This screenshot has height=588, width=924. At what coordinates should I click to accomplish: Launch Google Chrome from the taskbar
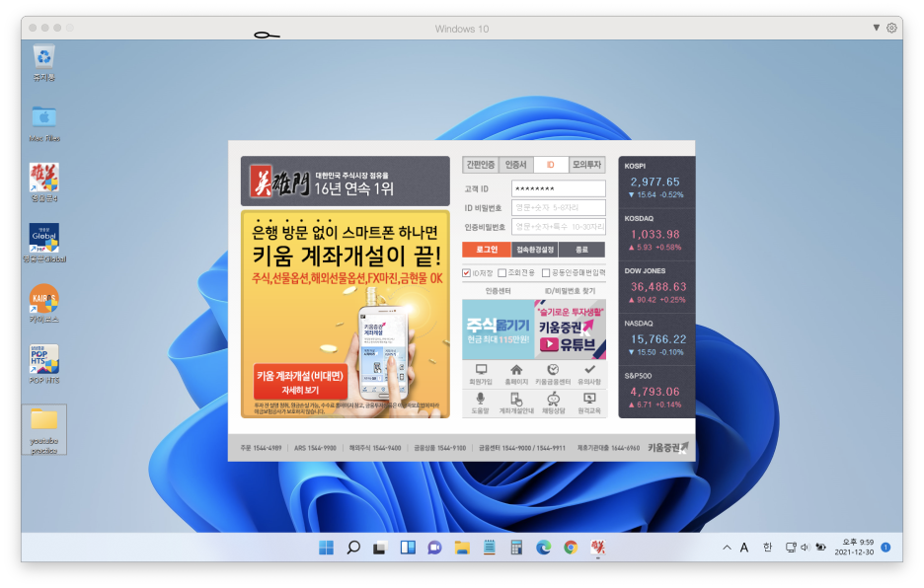click(571, 548)
